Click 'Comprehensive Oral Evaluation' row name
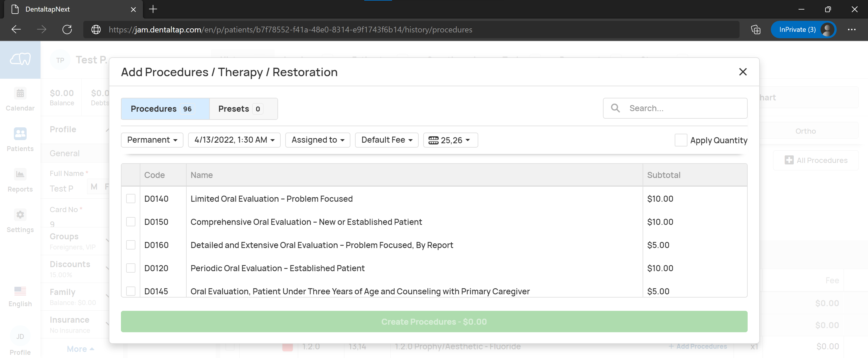 click(306, 222)
